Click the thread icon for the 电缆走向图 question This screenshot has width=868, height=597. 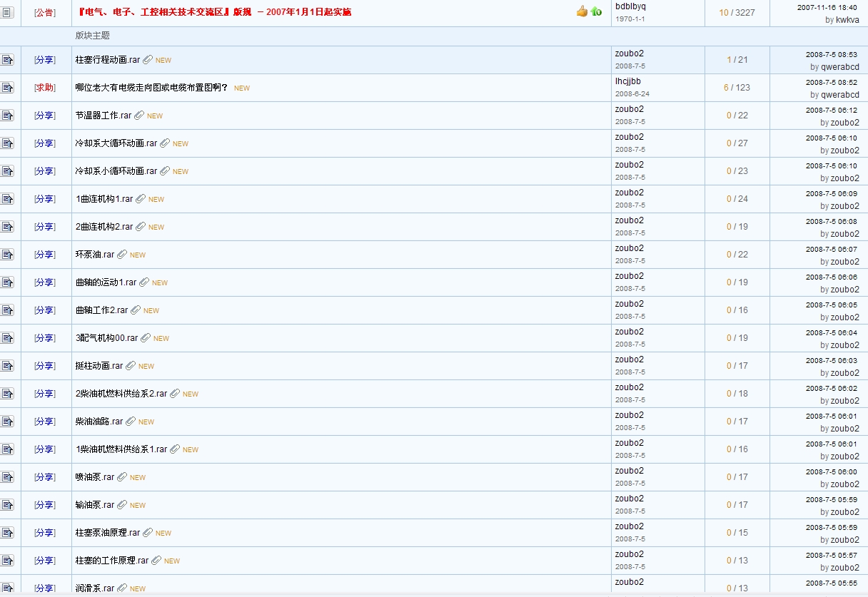[7, 88]
